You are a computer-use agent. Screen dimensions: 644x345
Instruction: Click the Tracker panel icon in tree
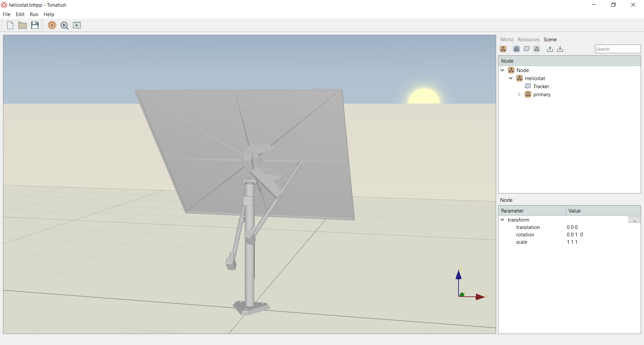coord(528,86)
